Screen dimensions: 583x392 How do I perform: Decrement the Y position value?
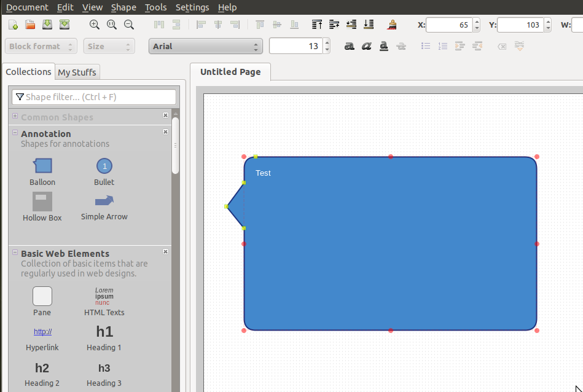548,29
